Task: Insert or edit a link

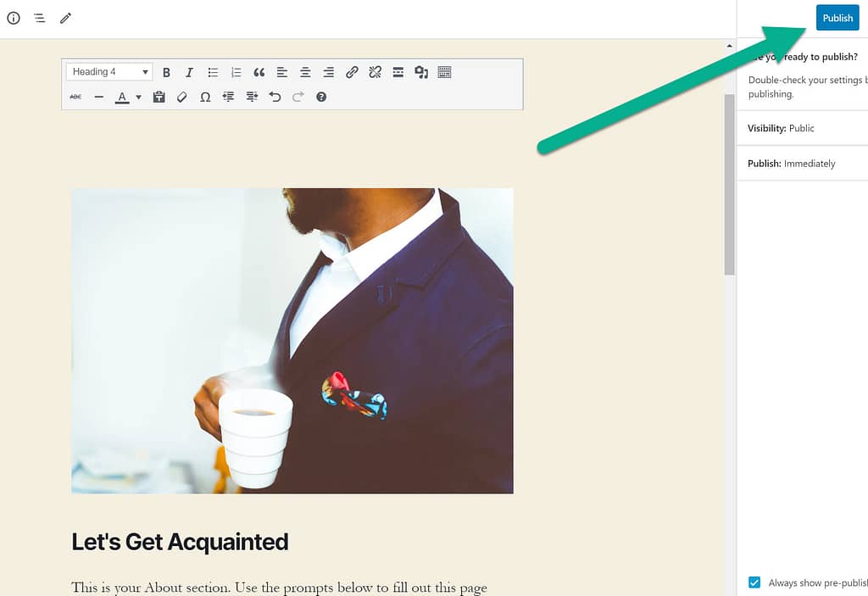Action: pos(352,72)
